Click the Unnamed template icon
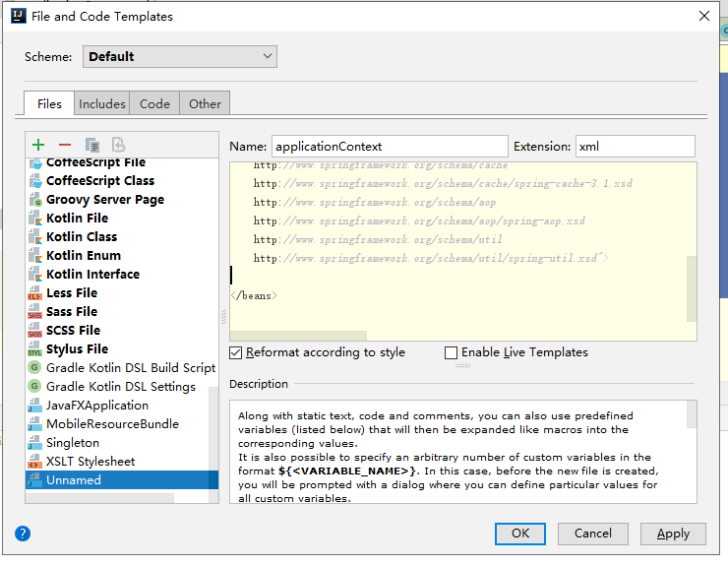The width and height of the screenshot is (728, 566). [x=35, y=480]
